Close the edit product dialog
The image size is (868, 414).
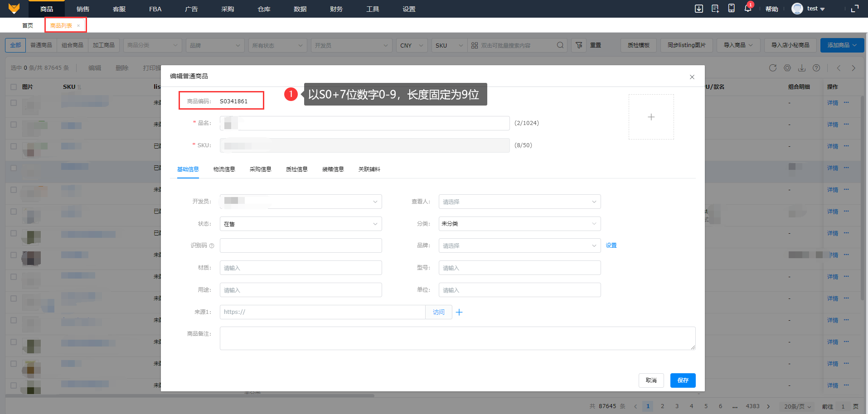click(x=692, y=77)
